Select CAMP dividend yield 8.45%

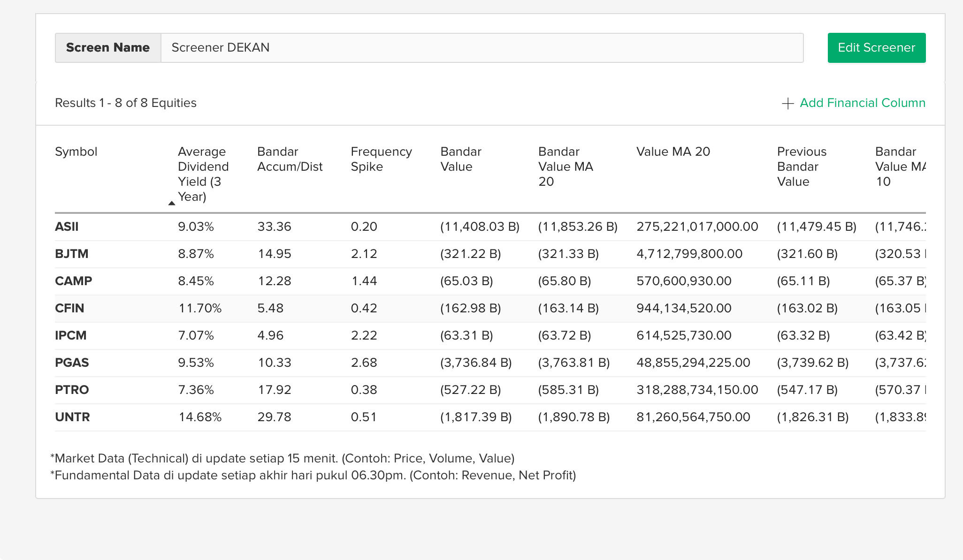coord(196,281)
